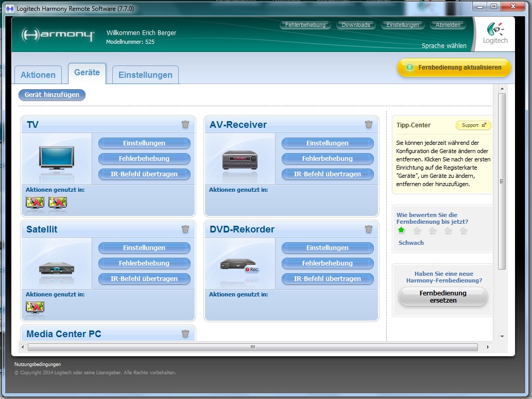This screenshot has height=399, width=532.
Task: Click the vertical scrollbar down arrow
Action: coord(502,336)
